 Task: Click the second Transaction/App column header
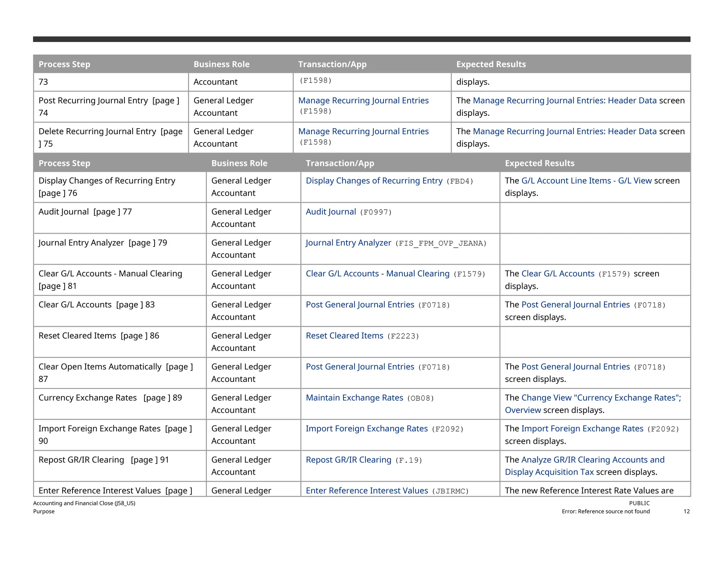click(340, 163)
